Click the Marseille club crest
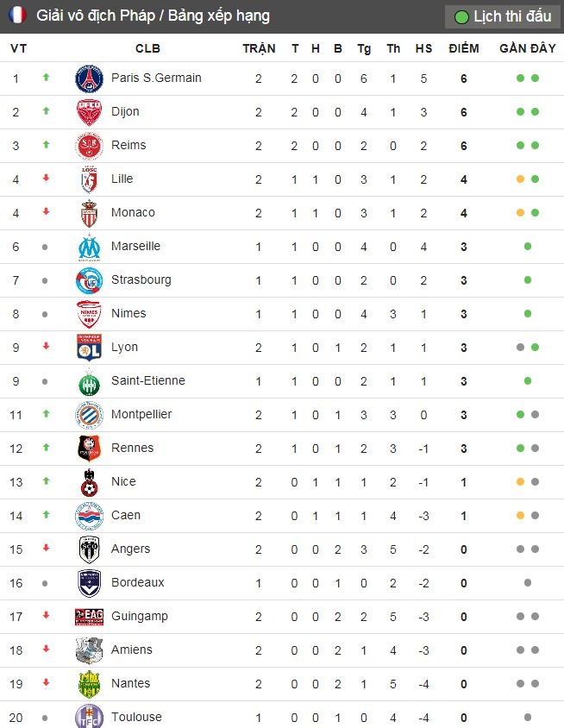The width and height of the screenshot is (564, 728). click(x=89, y=247)
